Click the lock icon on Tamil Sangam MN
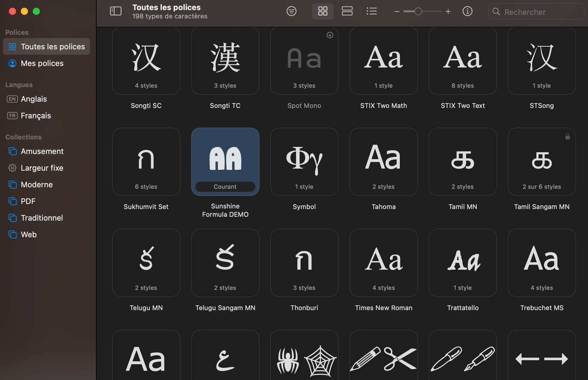The height and width of the screenshot is (380, 588). coord(567,136)
